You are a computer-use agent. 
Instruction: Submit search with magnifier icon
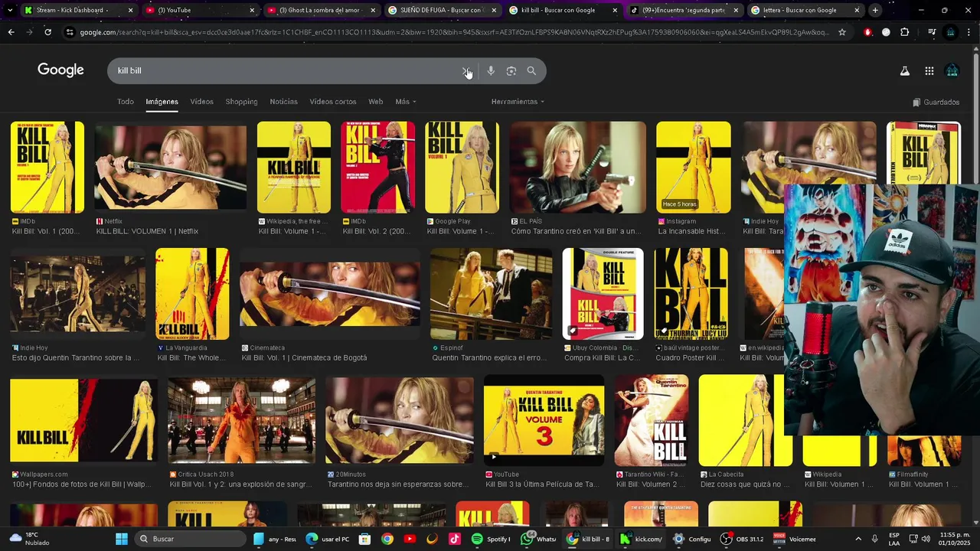click(531, 71)
